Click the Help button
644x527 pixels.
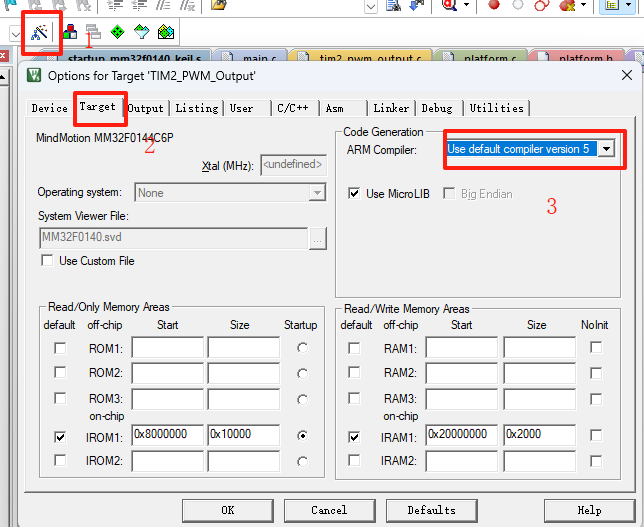tap(590, 511)
